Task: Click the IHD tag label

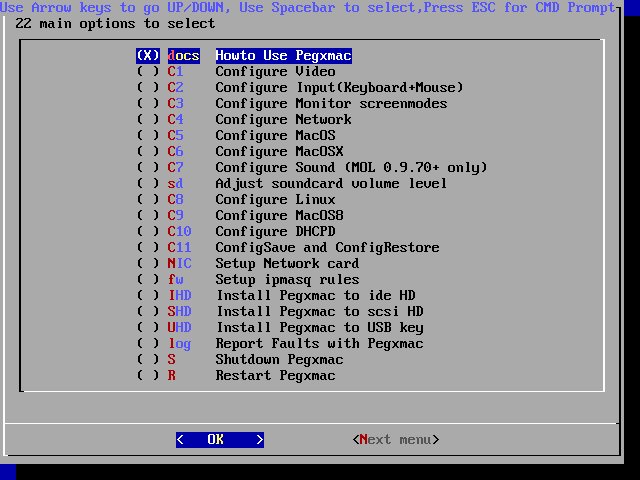Action: 180,295
